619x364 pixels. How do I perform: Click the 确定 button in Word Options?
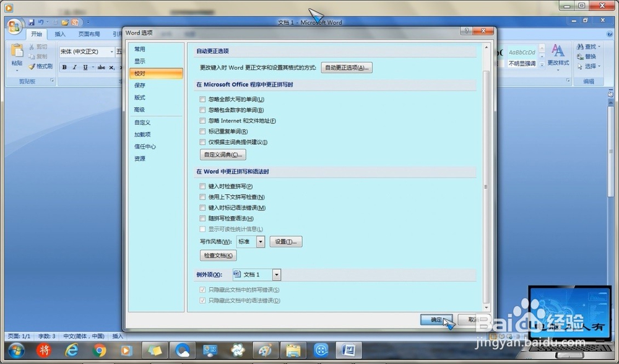tap(436, 320)
